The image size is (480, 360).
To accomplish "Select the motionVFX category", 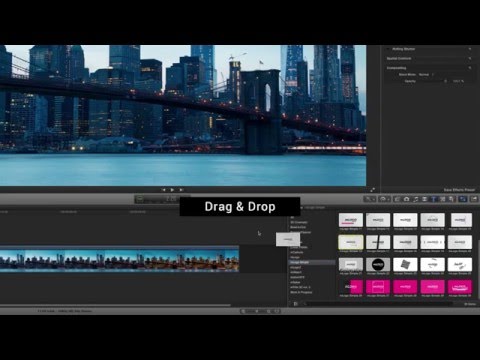I will tap(297, 277).
